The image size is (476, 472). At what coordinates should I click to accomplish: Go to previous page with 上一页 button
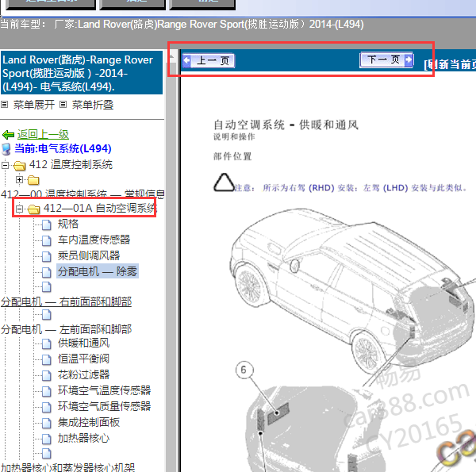[x=209, y=61]
